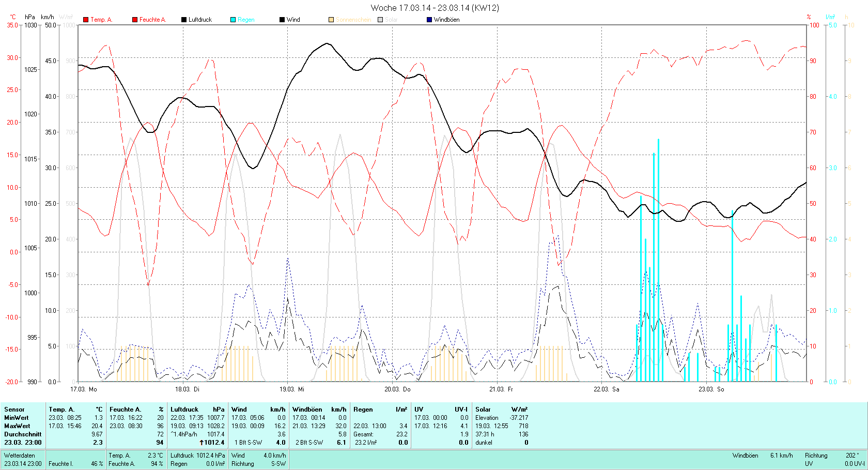This screenshot has width=868, height=470.
Task: Click the 20.03. Do date label
Action: tap(397, 389)
